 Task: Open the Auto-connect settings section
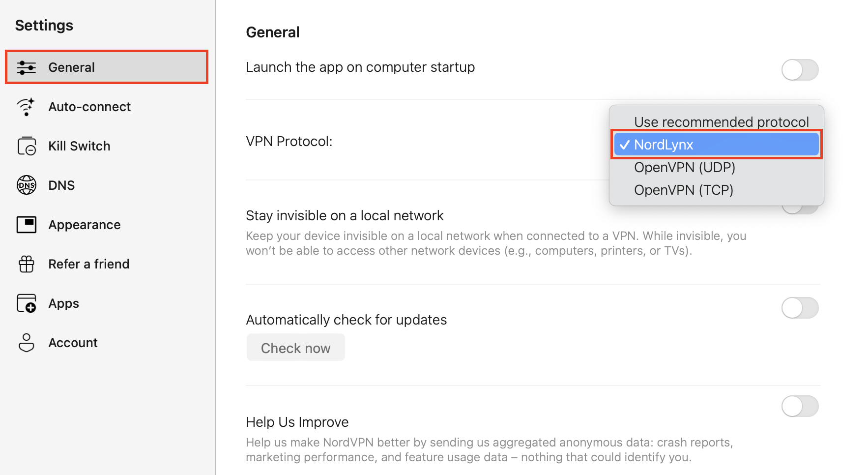click(x=89, y=107)
